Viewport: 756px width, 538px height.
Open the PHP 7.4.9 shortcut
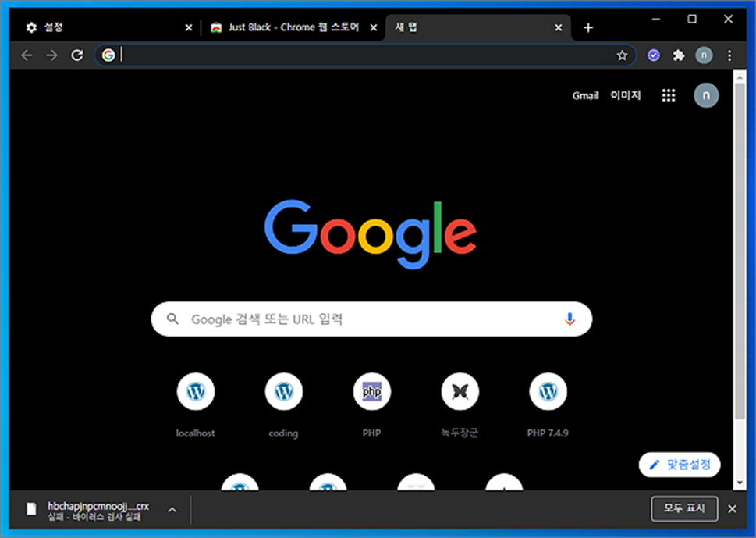548,404
